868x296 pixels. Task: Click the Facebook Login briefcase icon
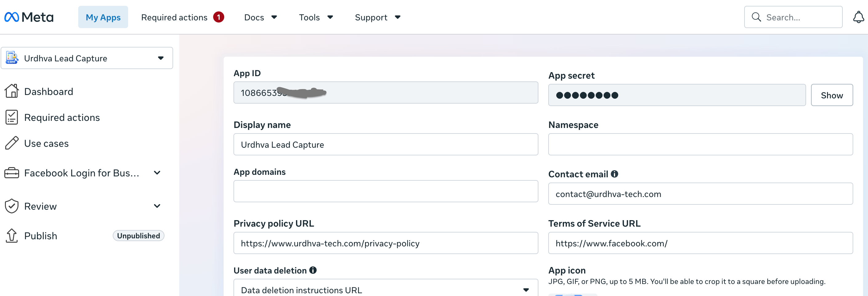(x=12, y=173)
